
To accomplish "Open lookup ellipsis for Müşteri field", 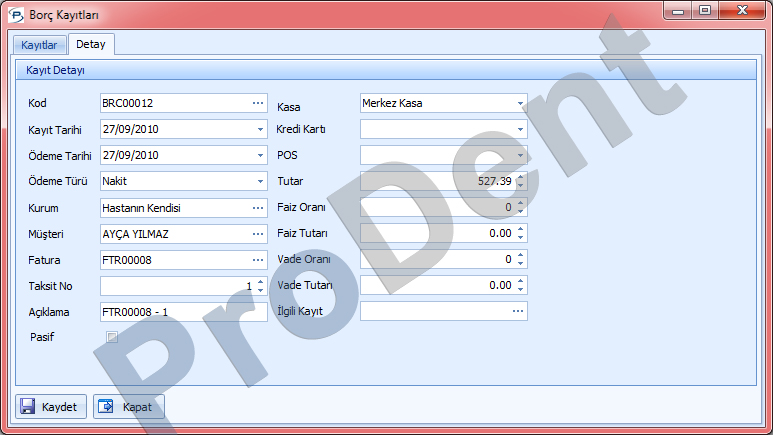I will 258,234.
